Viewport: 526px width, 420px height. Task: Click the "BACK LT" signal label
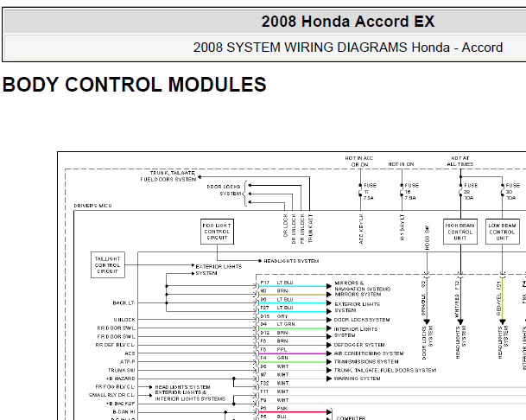(124, 302)
